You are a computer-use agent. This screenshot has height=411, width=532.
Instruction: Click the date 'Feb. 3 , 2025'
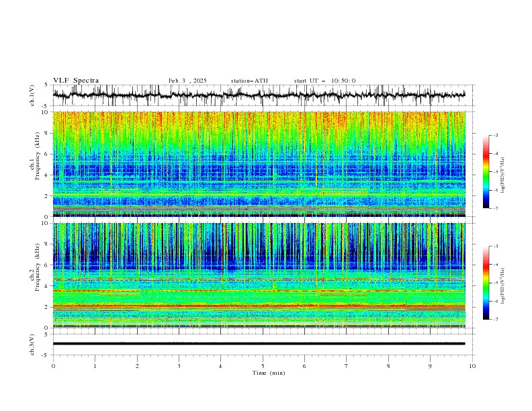[187, 81]
